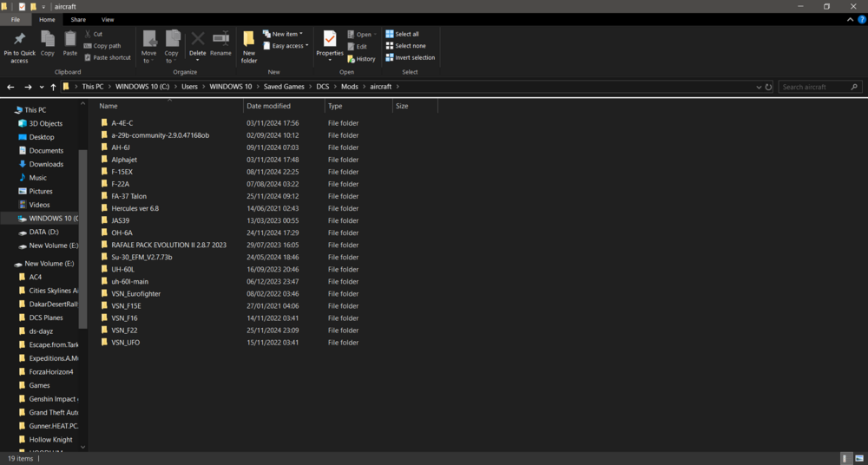Go up one level with Up arrow
Image resolution: width=868 pixels, height=465 pixels.
click(x=53, y=87)
